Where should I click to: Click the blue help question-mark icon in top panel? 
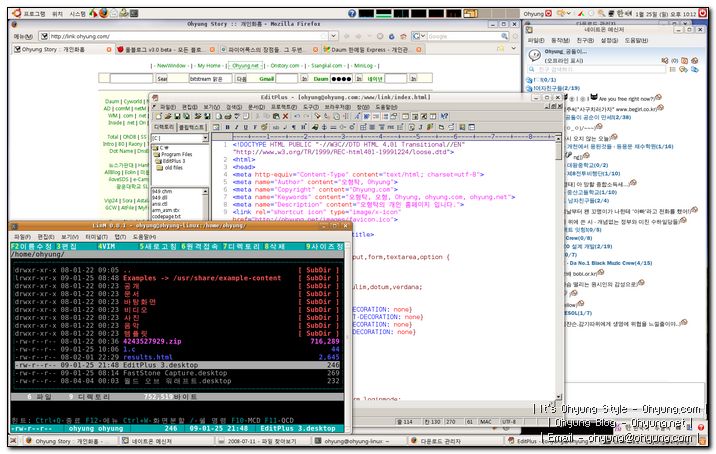coord(352,14)
